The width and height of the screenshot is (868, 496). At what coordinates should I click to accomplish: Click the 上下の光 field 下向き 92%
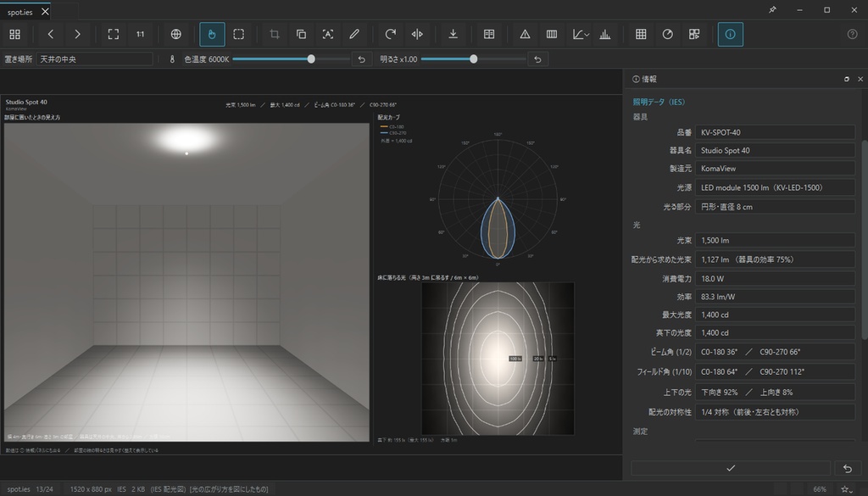point(775,392)
